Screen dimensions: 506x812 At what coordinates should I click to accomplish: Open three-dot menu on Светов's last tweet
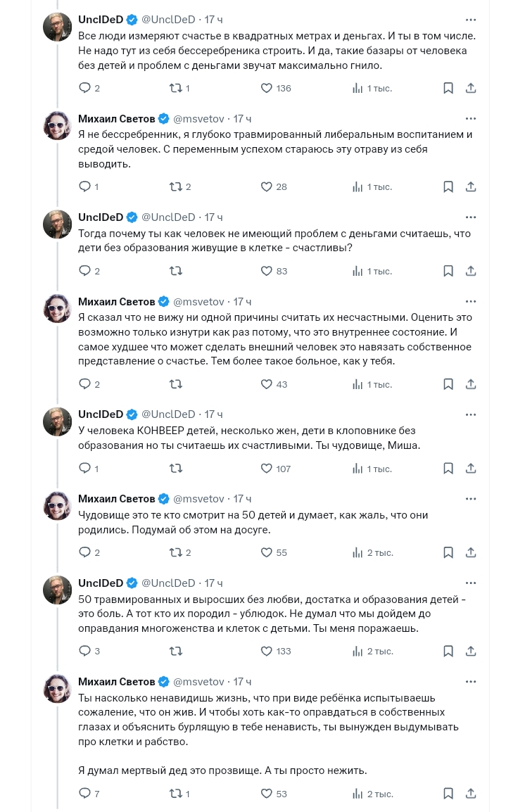(x=470, y=682)
